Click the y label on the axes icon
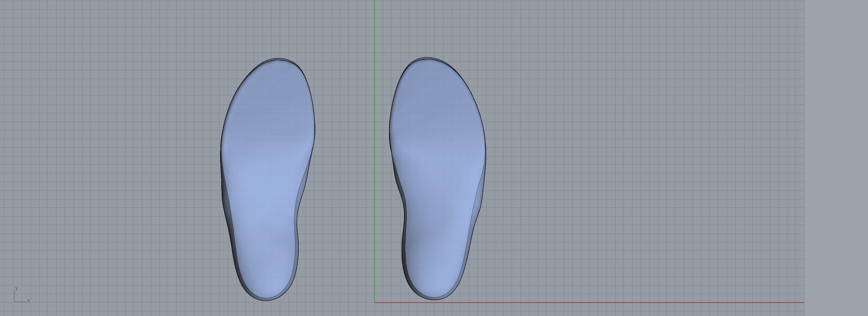The height and width of the screenshot is (316, 868). 16,288
